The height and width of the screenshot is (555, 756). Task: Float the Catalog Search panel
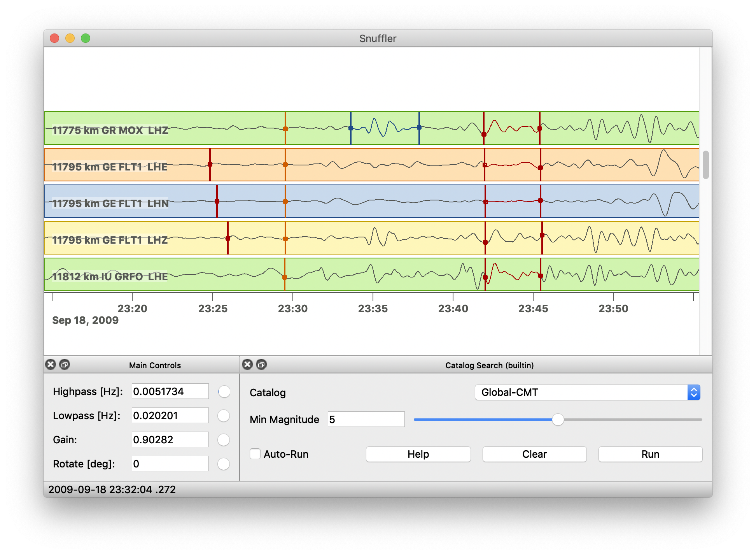pos(261,364)
